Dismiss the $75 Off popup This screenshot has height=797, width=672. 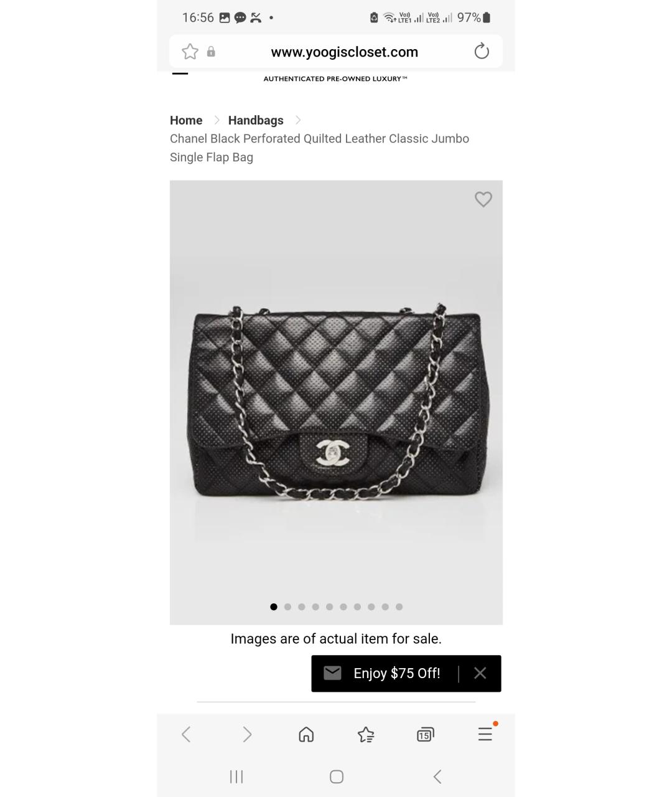(x=480, y=673)
